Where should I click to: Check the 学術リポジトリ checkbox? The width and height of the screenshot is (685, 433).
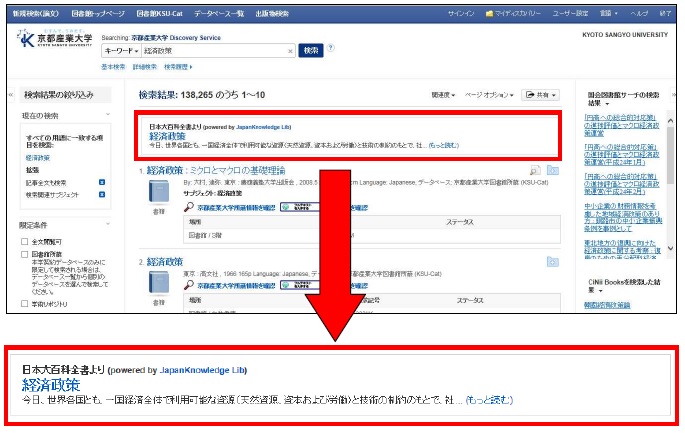(24, 303)
